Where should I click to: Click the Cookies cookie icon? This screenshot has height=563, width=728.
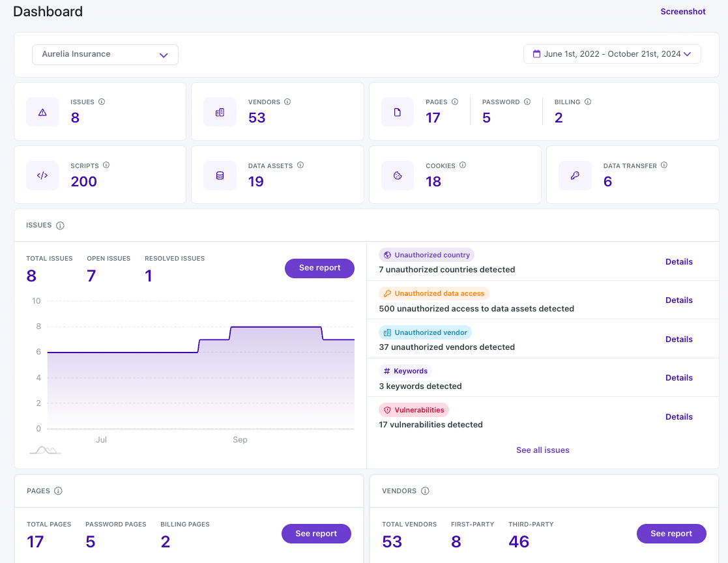[398, 176]
